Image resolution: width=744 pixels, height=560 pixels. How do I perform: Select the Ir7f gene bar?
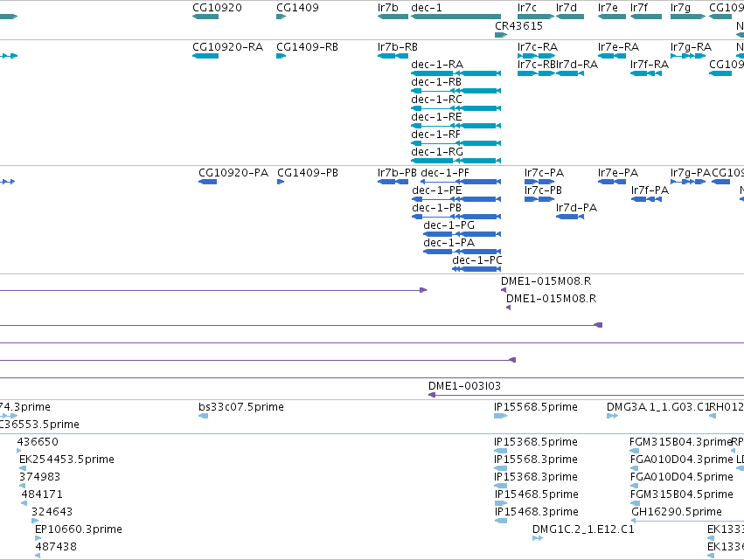coord(646,17)
